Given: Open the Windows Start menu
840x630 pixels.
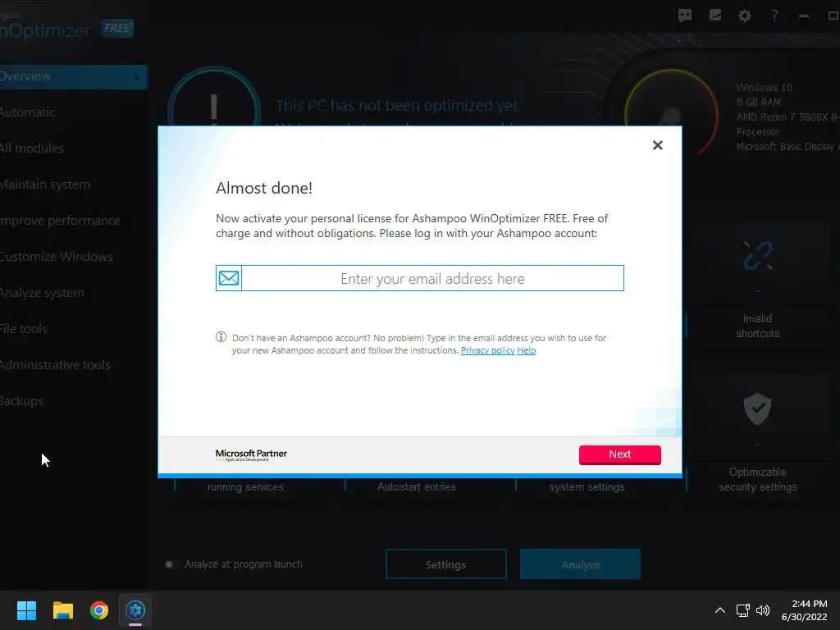Looking at the screenshot, I should pyautogui.click(x=26, y=610).
